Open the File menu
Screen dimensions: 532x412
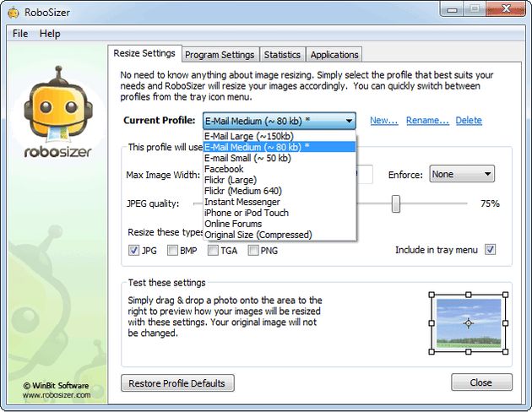(20, 34)
